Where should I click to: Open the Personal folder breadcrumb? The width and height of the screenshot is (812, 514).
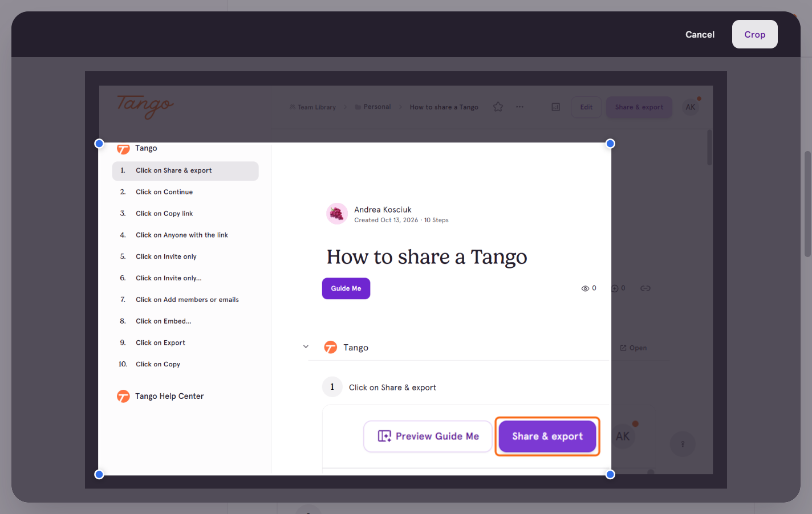pyautogui.click(x=373, y=107)
